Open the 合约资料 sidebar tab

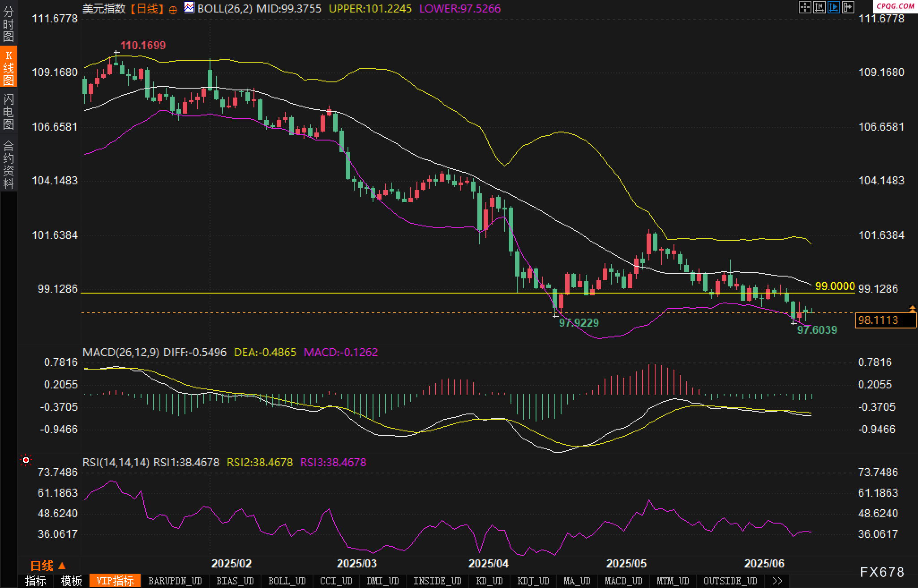[x=9, y=164]
